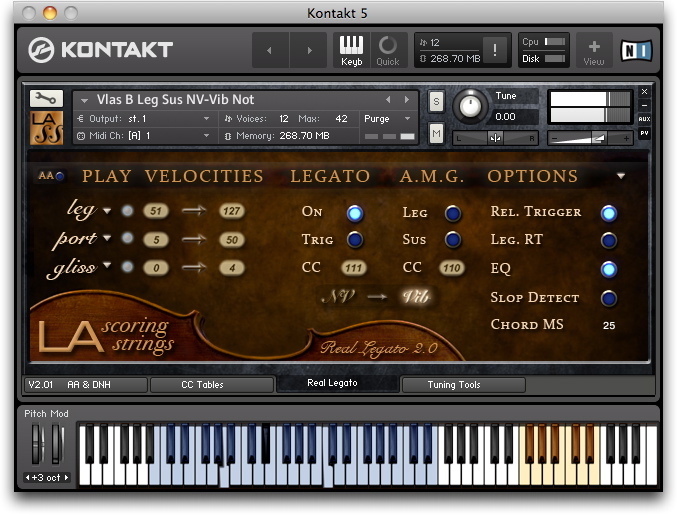Open the Output st. 1 dropdown
Screen dimensions: 677x515
coord(144,118)
